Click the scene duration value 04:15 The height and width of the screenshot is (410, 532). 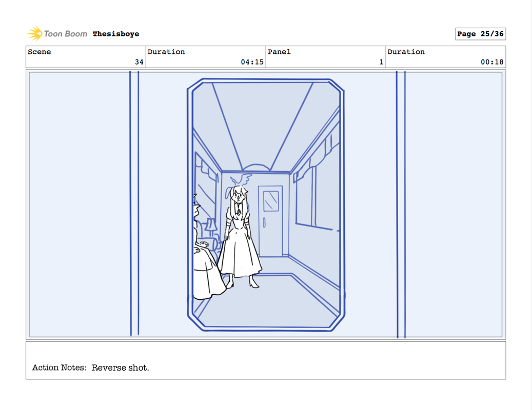252,62
